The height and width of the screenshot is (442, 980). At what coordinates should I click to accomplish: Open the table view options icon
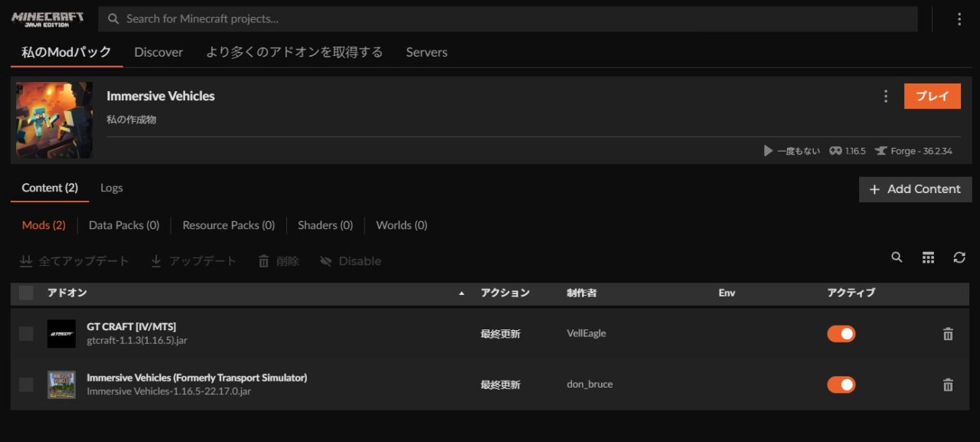tap(928, 258)
